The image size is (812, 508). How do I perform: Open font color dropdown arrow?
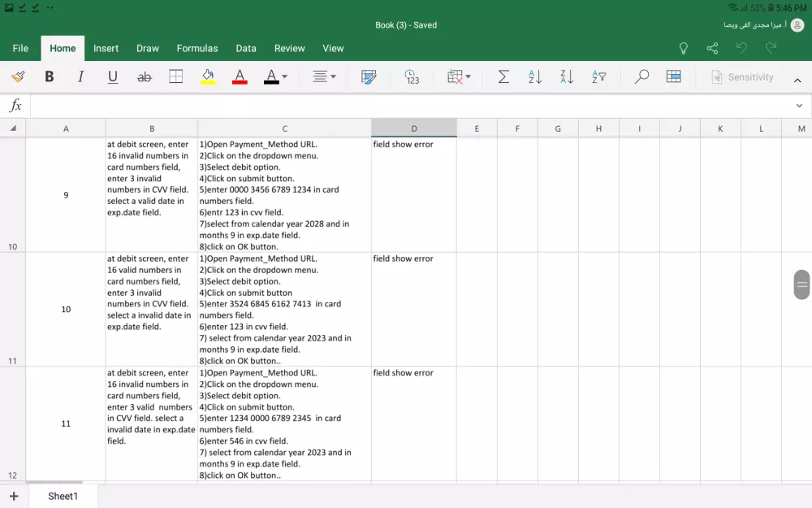coord(285,77)
